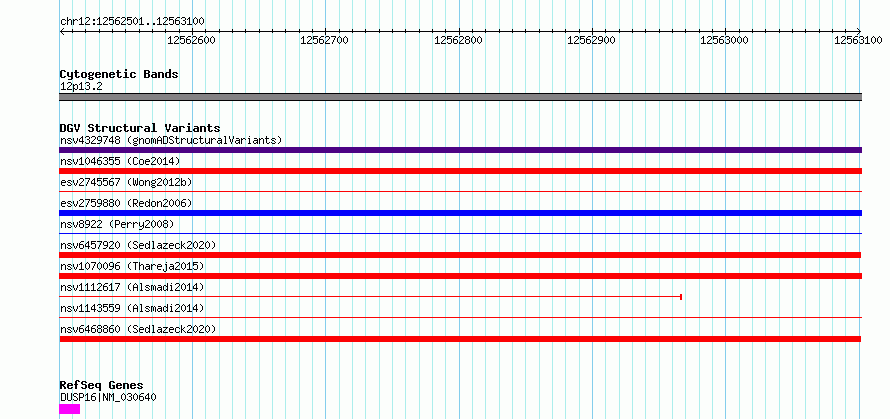Click the chr12:12562501..12563100 region label
890x419 pixels.
(132, 22)
